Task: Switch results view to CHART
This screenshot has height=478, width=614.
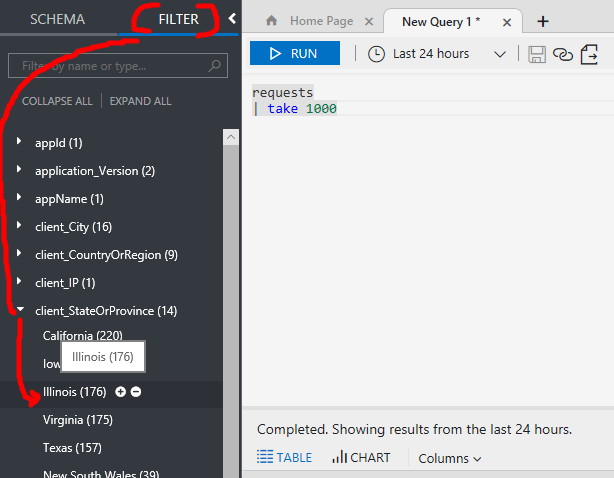Action: [361, 457]
